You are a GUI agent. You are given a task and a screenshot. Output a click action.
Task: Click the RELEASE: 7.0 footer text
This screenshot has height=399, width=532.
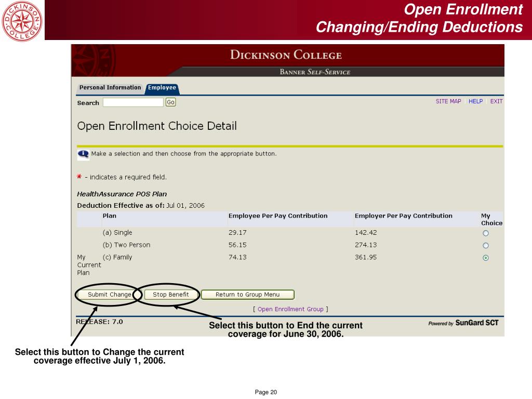(99, 322)
